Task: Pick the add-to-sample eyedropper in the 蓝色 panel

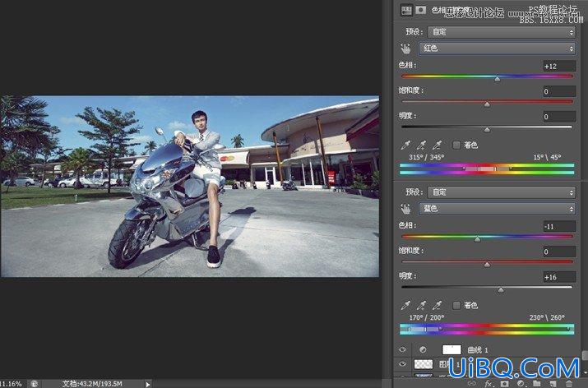Action: click(422, 305)
